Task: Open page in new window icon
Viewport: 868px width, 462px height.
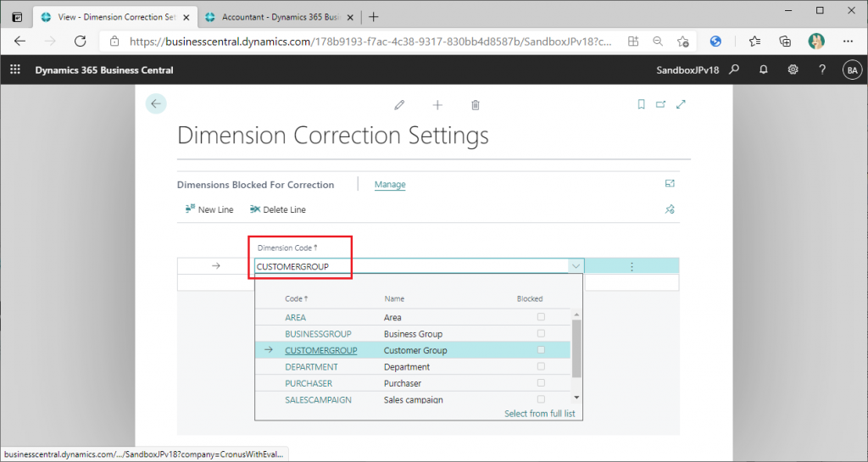Action: coord(660,104)
